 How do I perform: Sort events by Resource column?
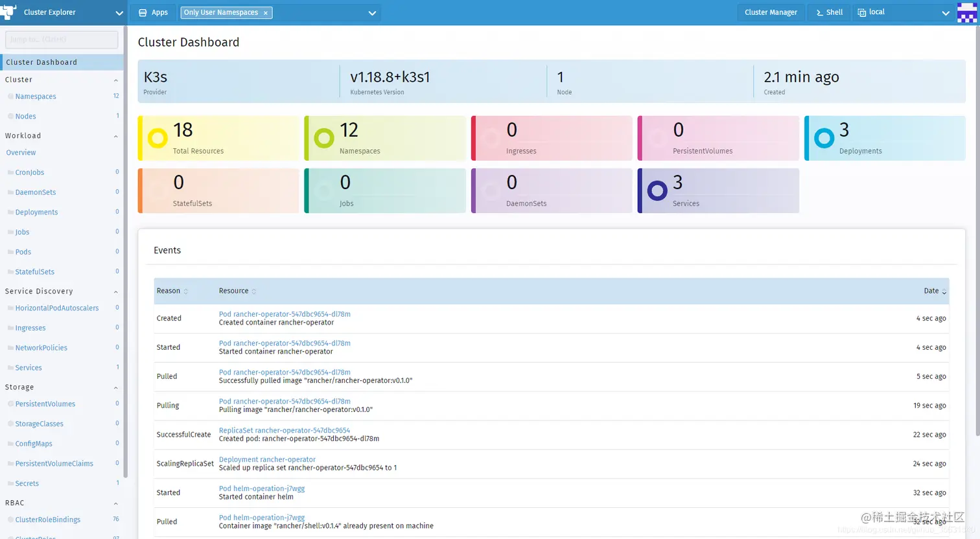[237, 292]
